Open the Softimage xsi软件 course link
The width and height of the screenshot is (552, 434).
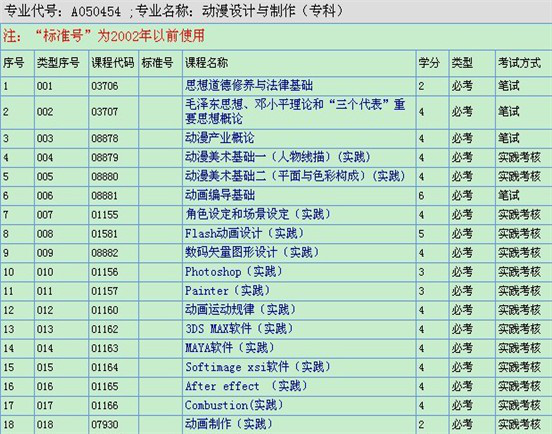click(258, 367)
